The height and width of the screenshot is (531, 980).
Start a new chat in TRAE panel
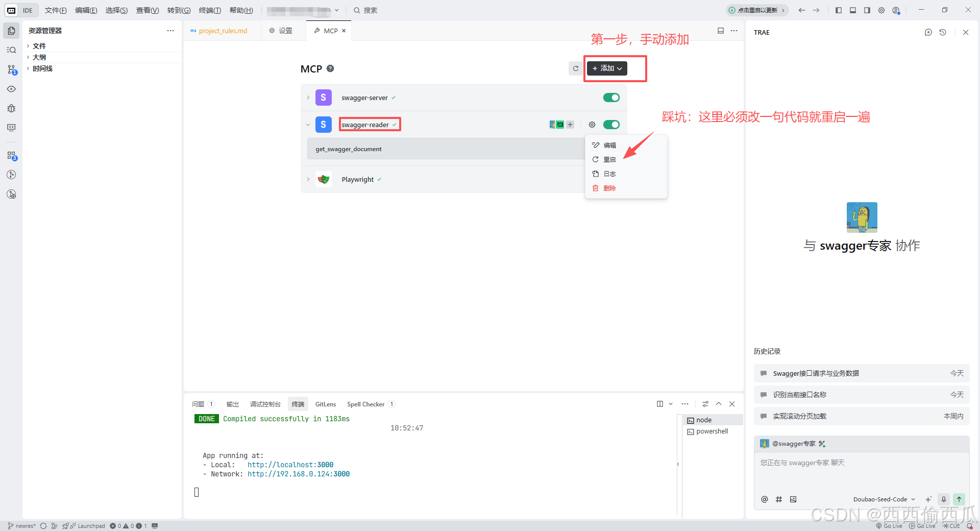pyautogui.click(x=928, y=32)
